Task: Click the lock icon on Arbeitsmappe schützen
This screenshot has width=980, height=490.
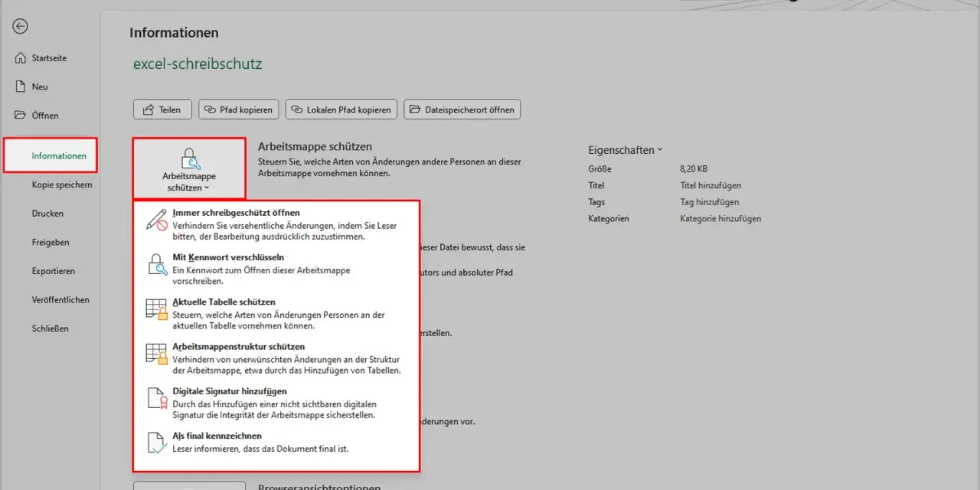Action: (189, 158)
